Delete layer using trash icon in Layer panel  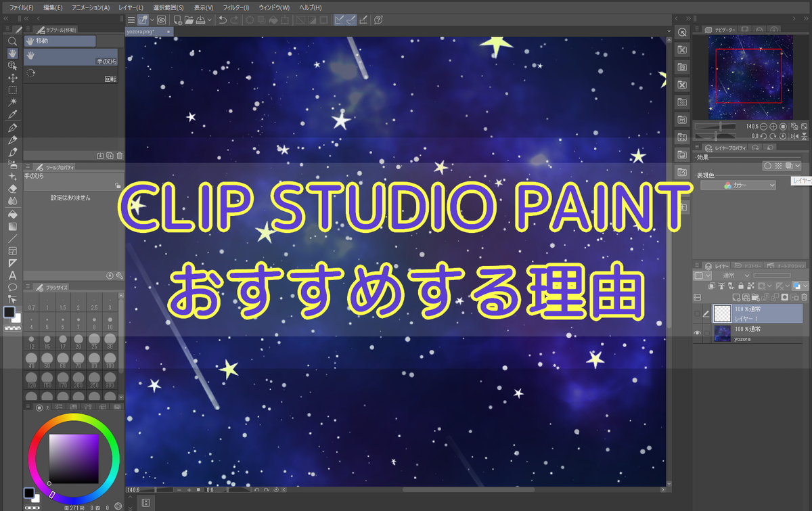click(x=805, y=297)
